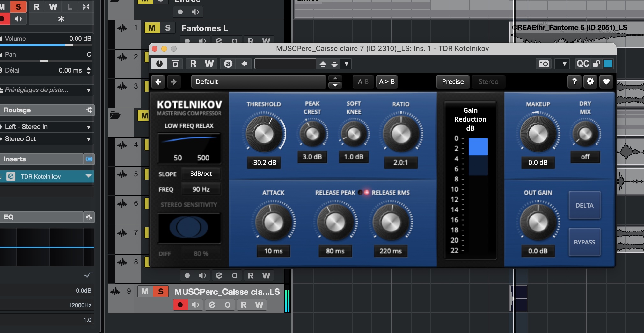Toggle the BYPASS button in Kotelnikov

tap(584, 242)
